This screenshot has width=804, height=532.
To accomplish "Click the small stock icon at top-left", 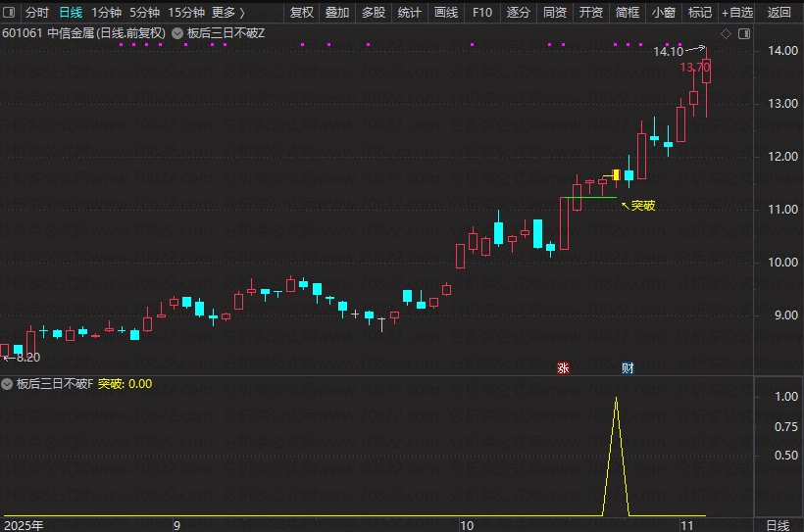I will (x=10, y=13).
